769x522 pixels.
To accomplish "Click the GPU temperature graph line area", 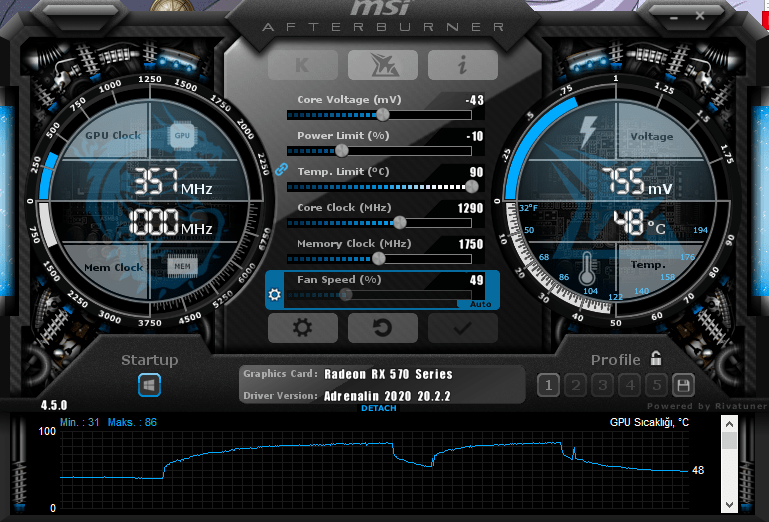I will pos(374,470).
